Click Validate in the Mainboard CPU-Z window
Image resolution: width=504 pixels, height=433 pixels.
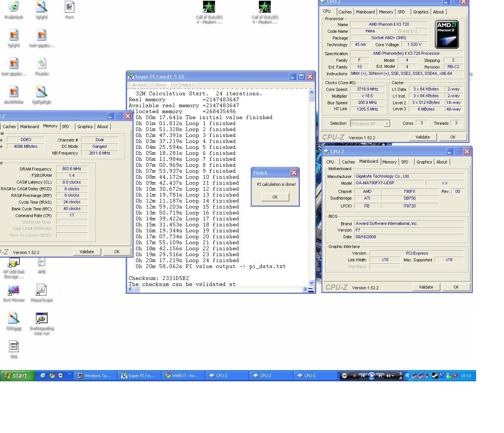click(x=426, y=287)
